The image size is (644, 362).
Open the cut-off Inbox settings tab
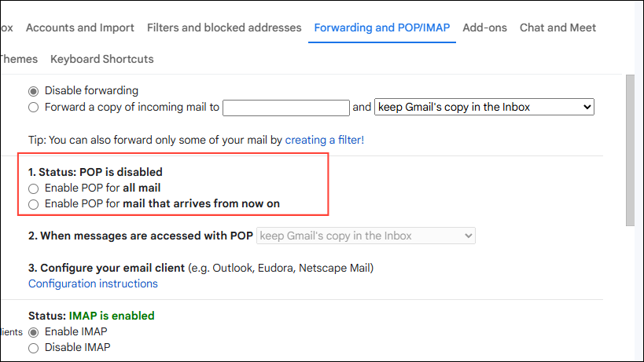pyautogui.click(x=7, y=27)
